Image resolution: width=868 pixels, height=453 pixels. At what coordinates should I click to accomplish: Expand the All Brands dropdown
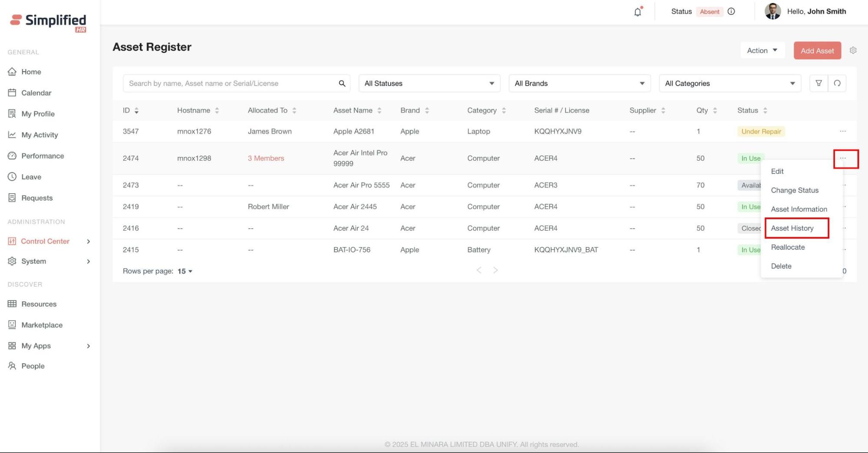click(579, 83)
